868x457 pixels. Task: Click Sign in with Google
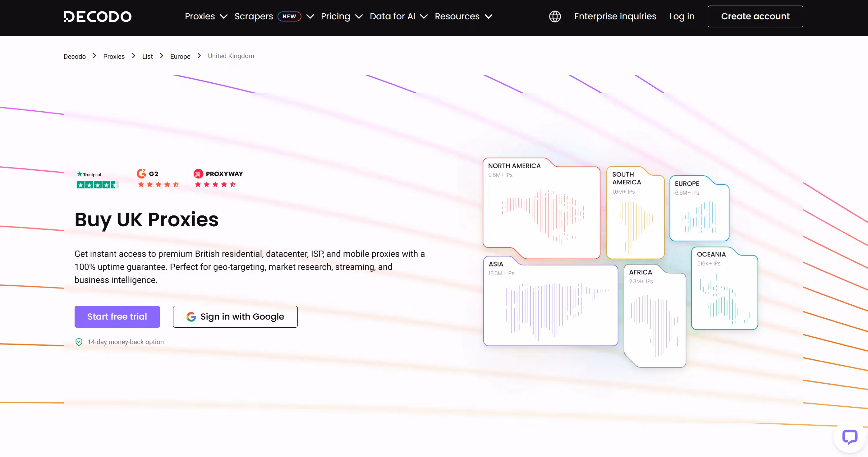pyautogui.click(x=235, y=316)
